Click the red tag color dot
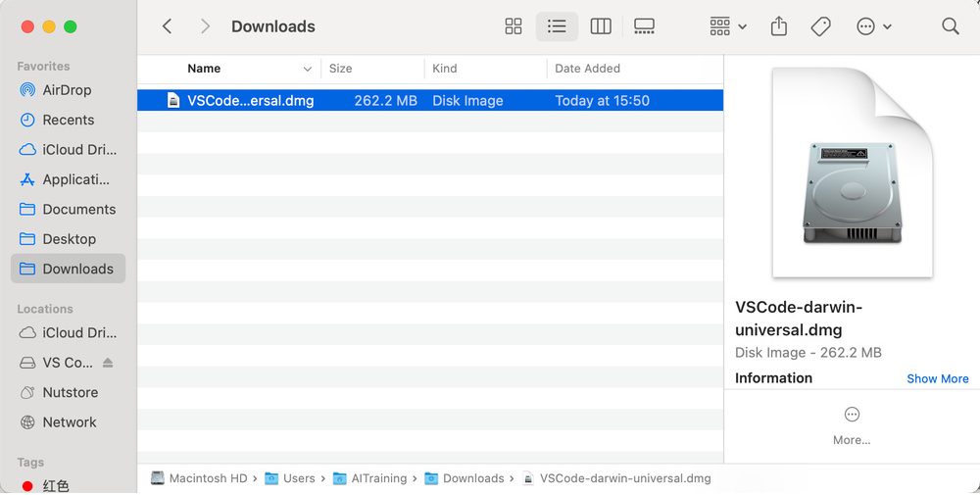The height and width of the screenshot is (495, 980). click(27, 485)
